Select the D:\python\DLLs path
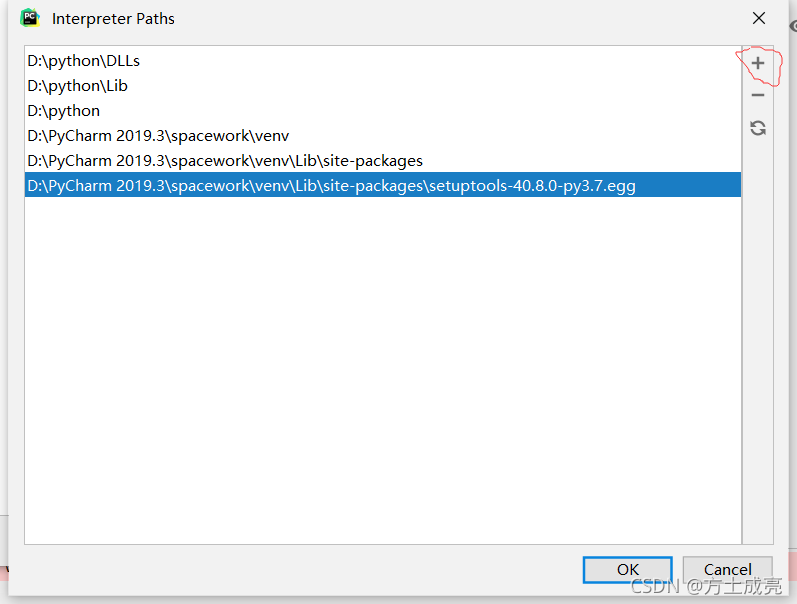This screenshot has width=797, height=604. click(x=84, y=61)
